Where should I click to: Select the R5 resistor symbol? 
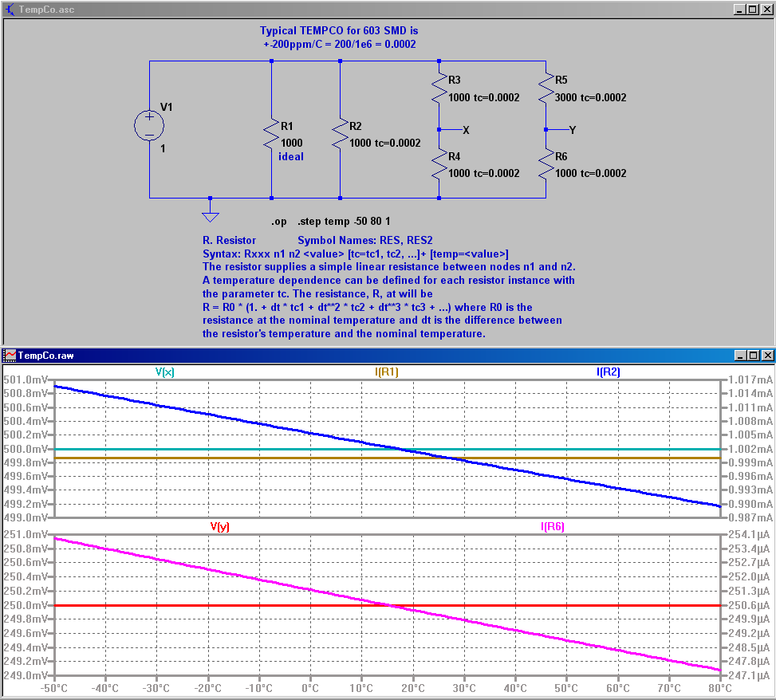click(x=546, y=88)
